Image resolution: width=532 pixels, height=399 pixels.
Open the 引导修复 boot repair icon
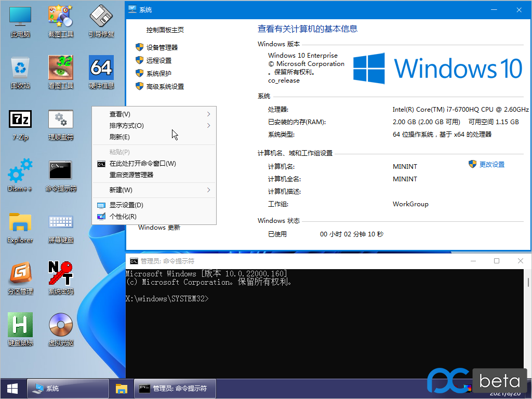coord(101,21)
